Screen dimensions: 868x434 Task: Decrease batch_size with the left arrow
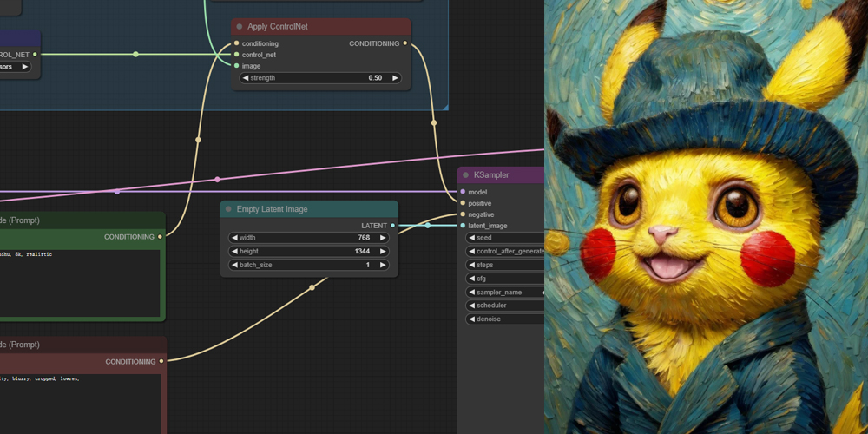234,265
